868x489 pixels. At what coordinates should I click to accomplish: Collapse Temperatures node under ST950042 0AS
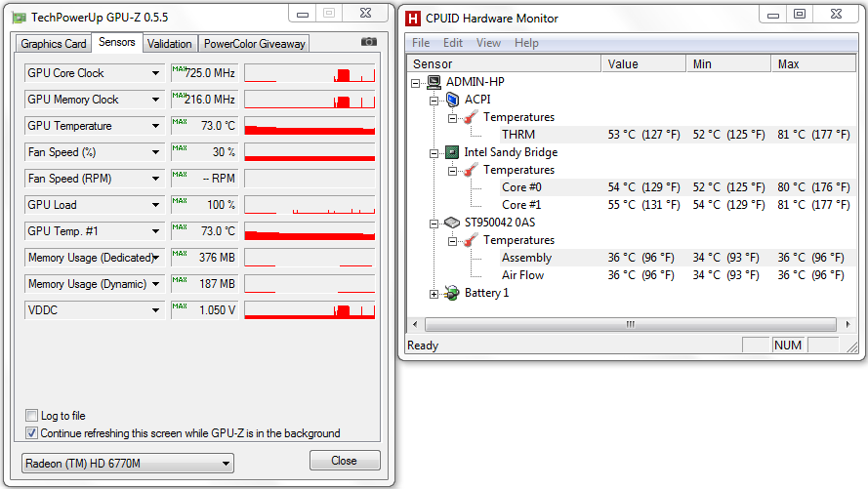pos(452,241)
